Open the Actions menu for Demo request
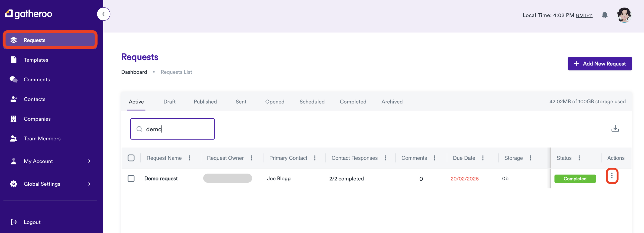The image size is (644, 233). click(612, 176)
